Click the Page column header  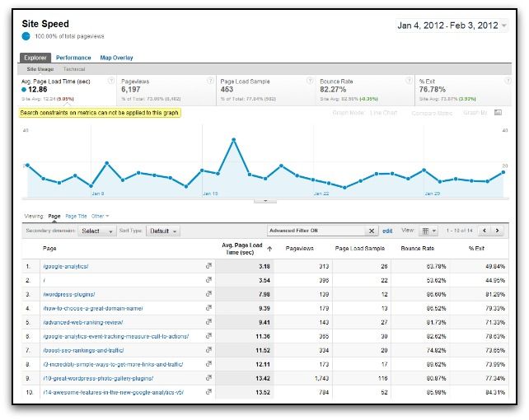49,249
